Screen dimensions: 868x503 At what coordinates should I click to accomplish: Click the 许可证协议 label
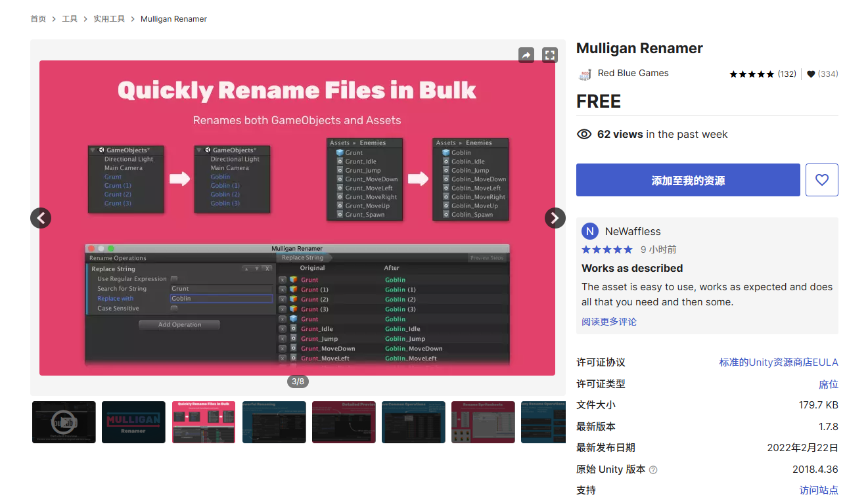pos(601,362)
